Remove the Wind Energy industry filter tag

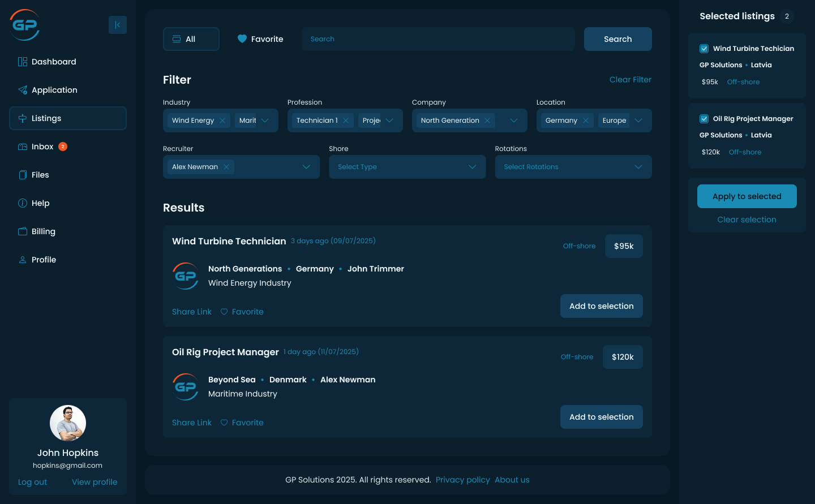tap(222, 120)
